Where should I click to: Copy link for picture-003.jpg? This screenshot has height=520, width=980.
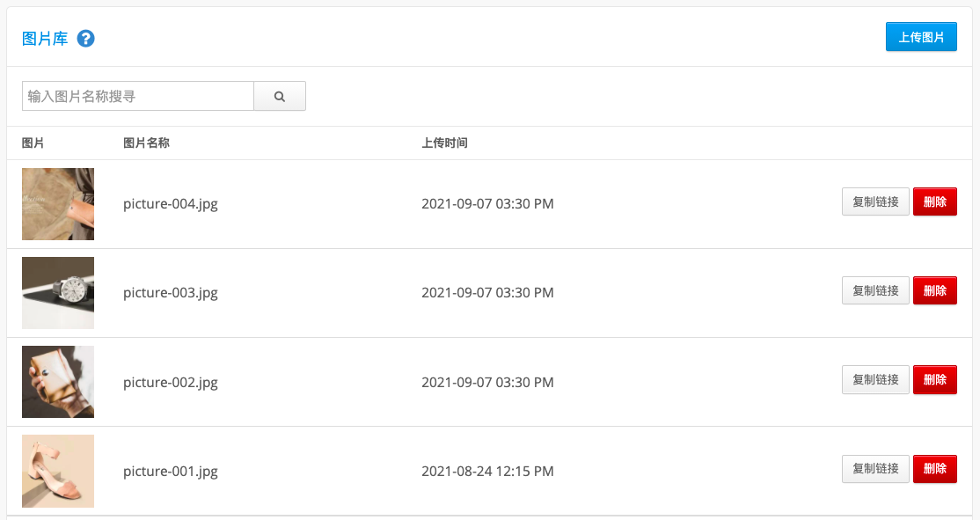pyautogui.click(x=875, y=290)
